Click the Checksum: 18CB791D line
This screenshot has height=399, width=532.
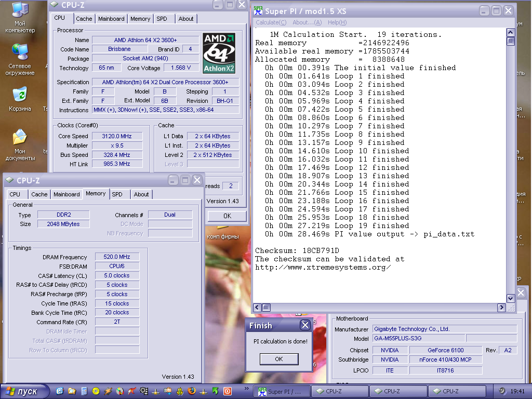(x=297, y=251)
